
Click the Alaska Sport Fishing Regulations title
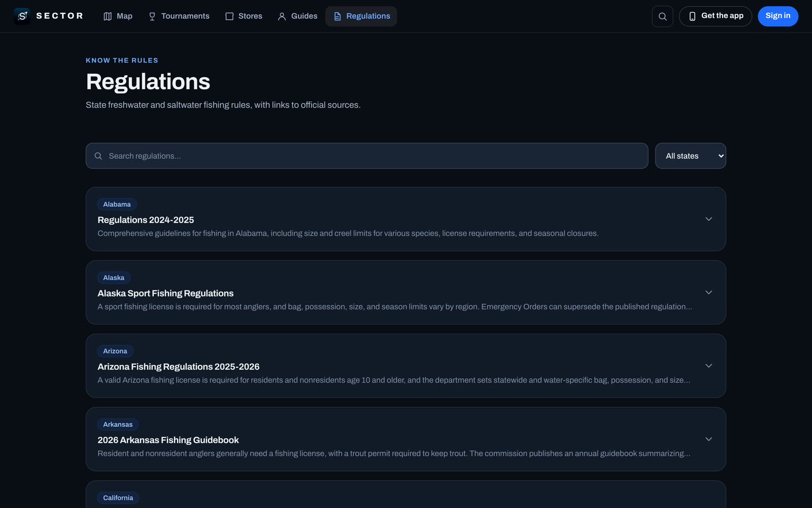pos(165,294)
